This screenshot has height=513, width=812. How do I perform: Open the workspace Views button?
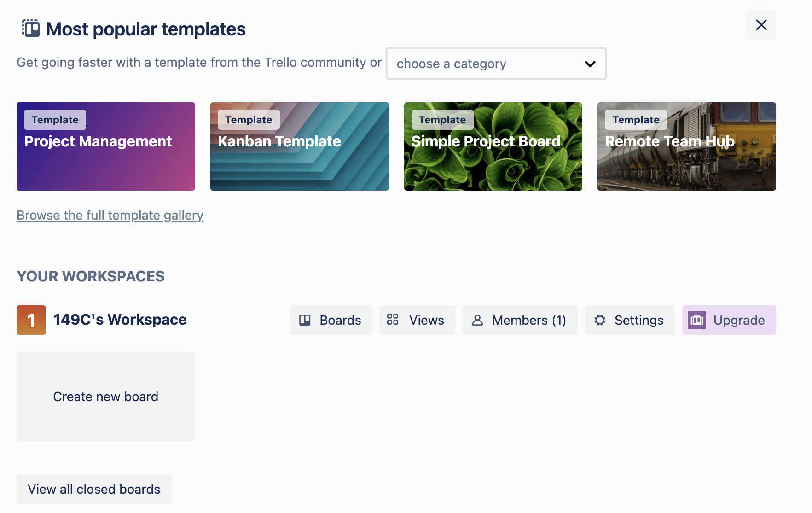pyautogui.click(x=417, y=320)
